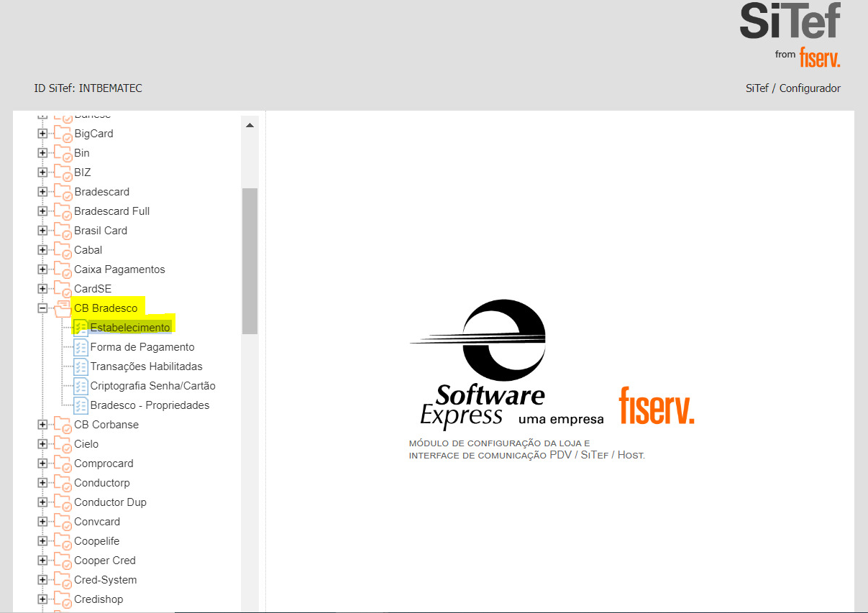868x613 pixels.
Task: Expand the Conductor Dup node
Action: [42, 502]
